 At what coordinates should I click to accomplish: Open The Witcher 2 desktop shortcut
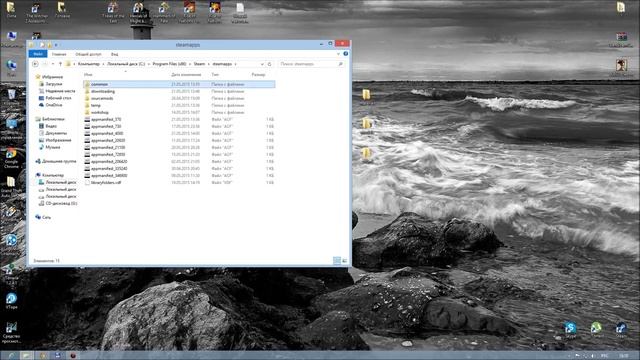point(36,12)
